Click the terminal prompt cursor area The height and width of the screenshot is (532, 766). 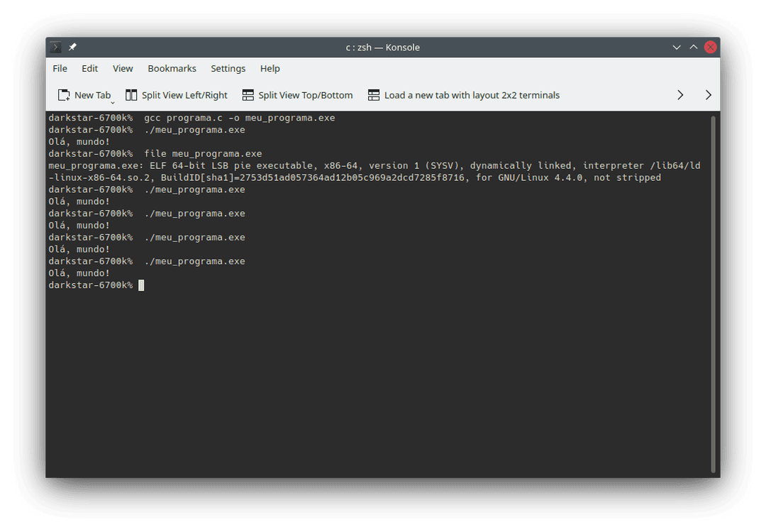click(140, 284)
